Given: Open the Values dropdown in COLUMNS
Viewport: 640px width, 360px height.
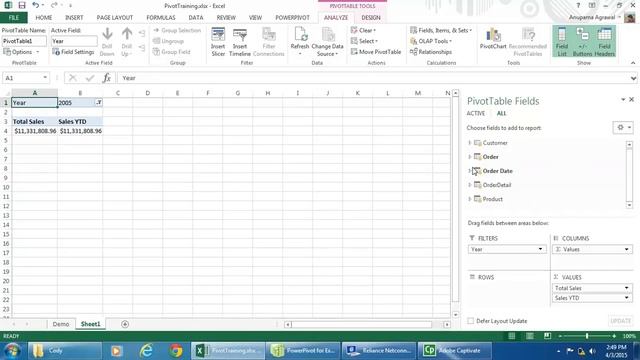Looking at the screenshot, I should click(x=627, y=249).
